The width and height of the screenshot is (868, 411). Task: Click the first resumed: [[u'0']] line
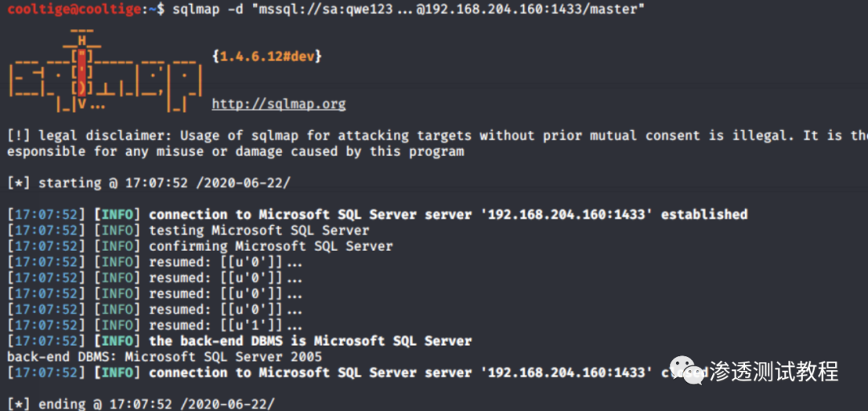click(225, 261)
